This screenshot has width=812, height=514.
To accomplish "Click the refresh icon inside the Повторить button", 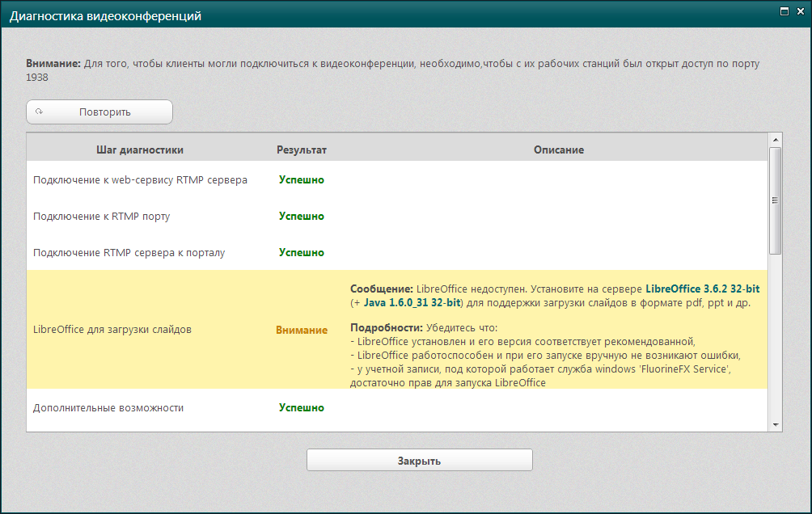I will click(39, 112).
